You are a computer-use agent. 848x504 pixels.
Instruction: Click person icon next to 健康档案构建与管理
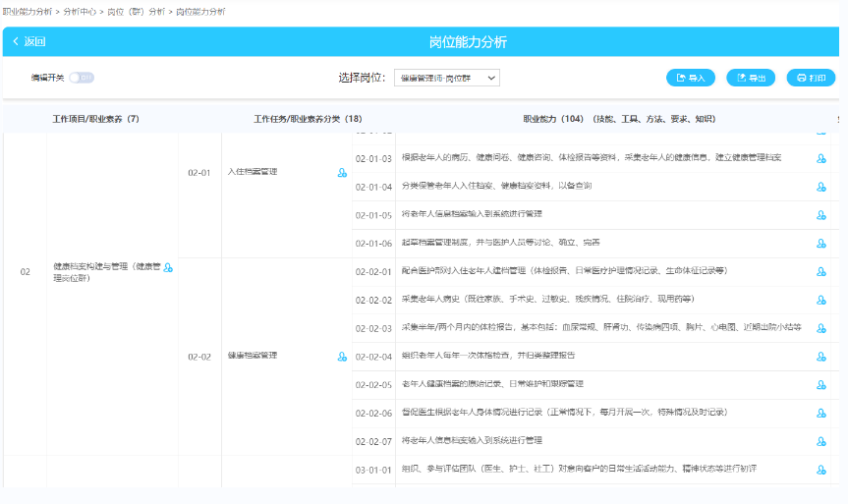point(168,267)
